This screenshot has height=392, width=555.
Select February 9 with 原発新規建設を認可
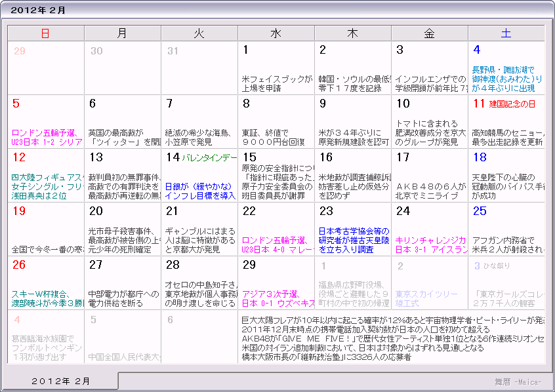point(353,122)
